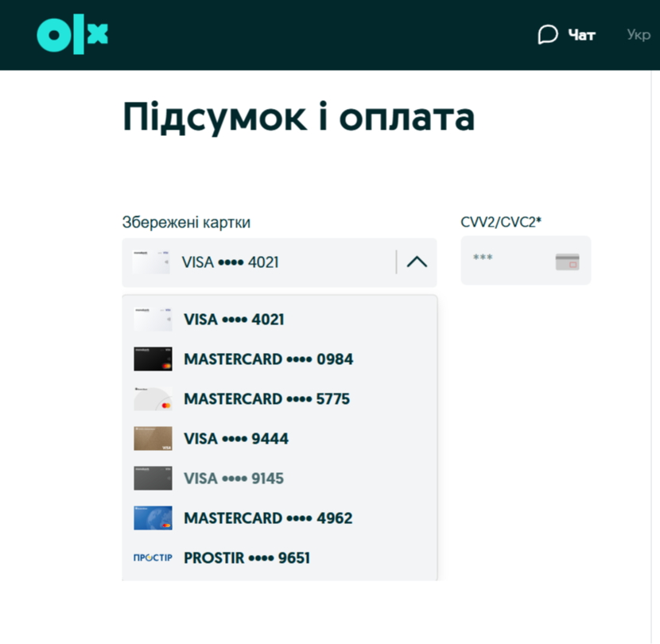Click the Підсумок і оплата heading
Viewport: 660px width, 644px height.
298,117
